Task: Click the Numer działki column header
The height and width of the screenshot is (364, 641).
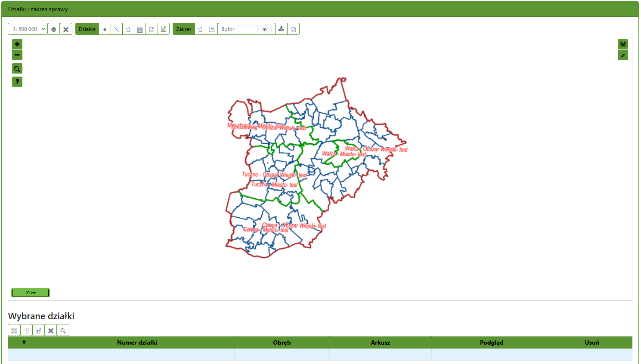Action: (x=137, y=342)
